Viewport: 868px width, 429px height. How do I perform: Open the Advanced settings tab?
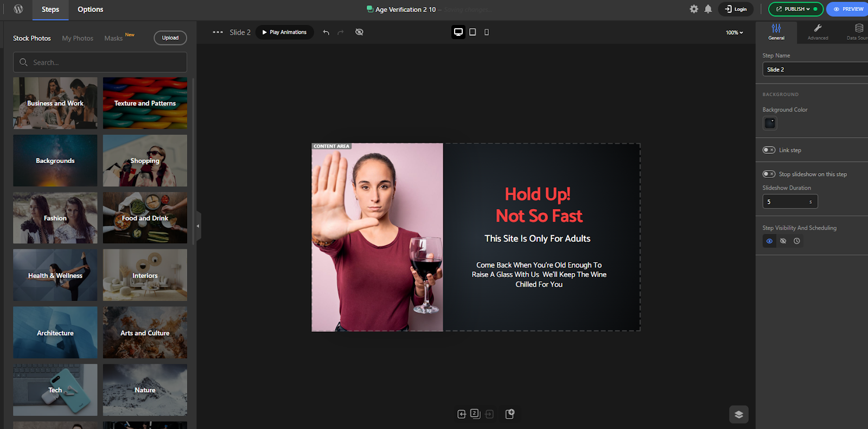pyautogui.click(x=818, y=32)
